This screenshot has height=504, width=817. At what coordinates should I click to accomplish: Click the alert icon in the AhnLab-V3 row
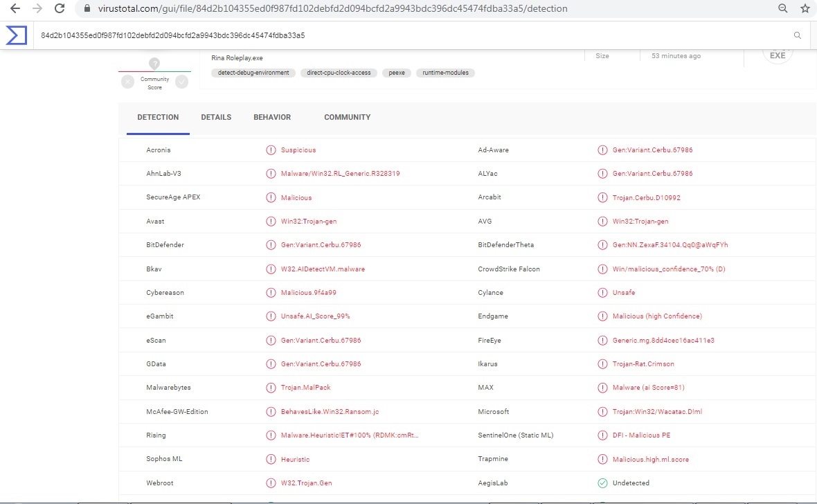point(271,174)
